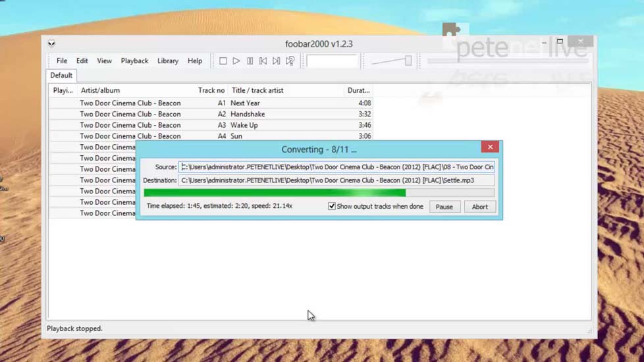Viewport: 644px width, 362px height.
Task: Click the 3:06 duration cell
Action: (364, 136)
